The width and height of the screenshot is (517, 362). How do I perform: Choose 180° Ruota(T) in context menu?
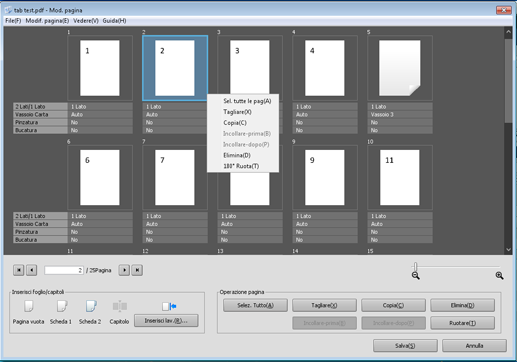click(x=241, y=166)
